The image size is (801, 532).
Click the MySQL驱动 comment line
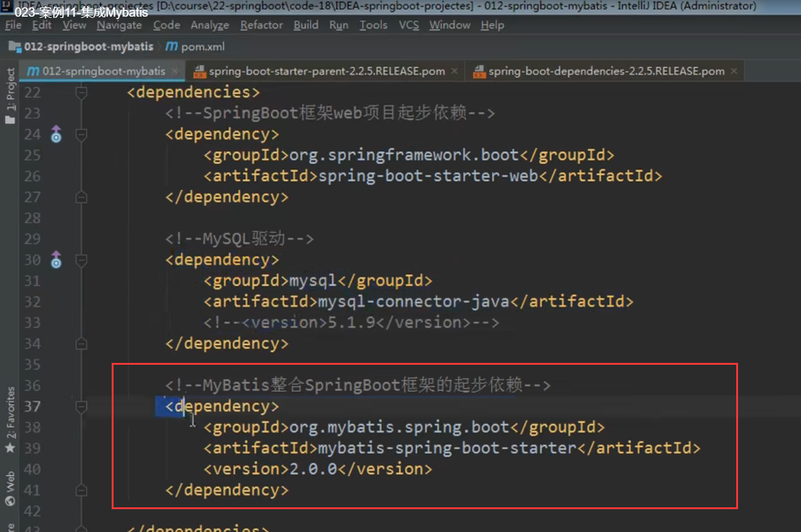click(239, 239)
